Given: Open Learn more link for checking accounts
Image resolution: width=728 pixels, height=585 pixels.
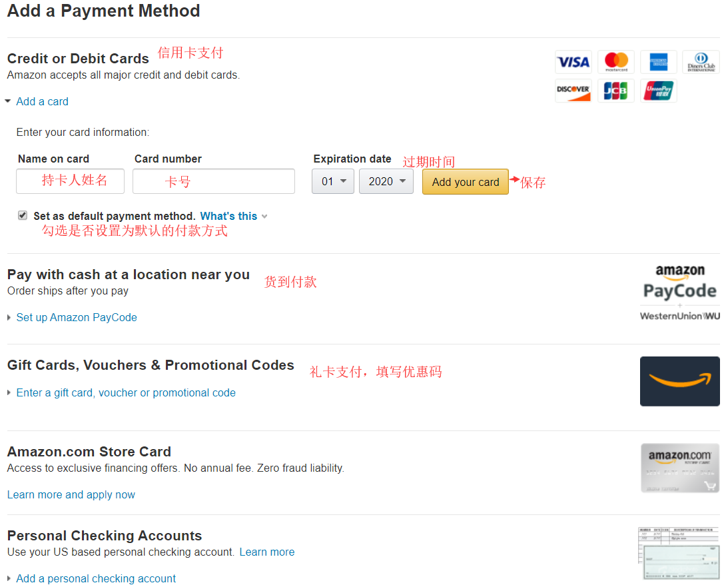Looking at the screenshot, I should coord(267,552).
